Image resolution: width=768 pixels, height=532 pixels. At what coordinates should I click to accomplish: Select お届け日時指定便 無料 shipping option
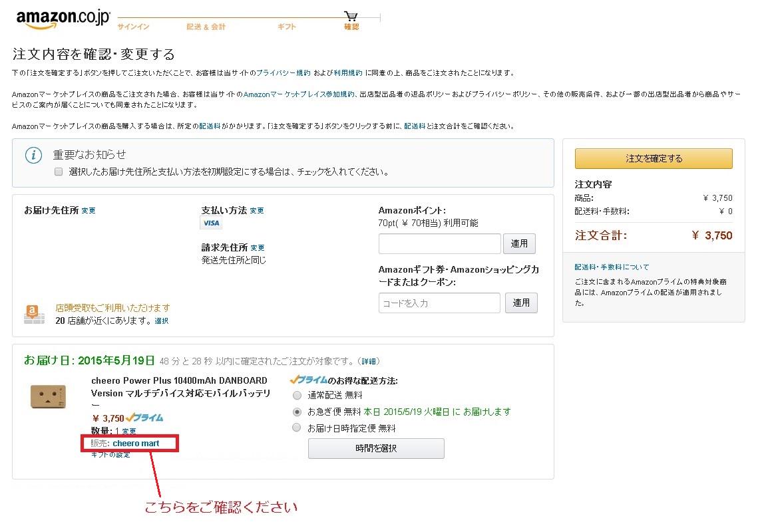[297, 428]
